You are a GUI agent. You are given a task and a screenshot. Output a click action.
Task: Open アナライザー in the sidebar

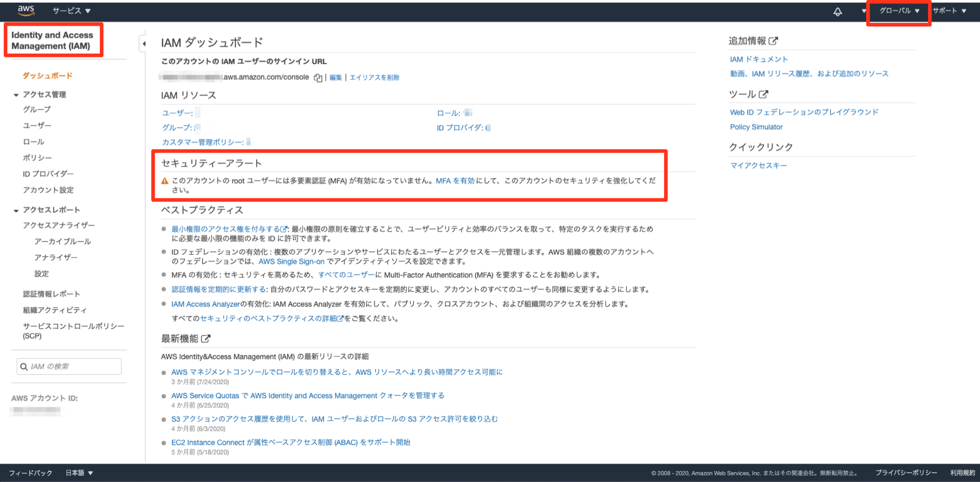pos(56,257)
